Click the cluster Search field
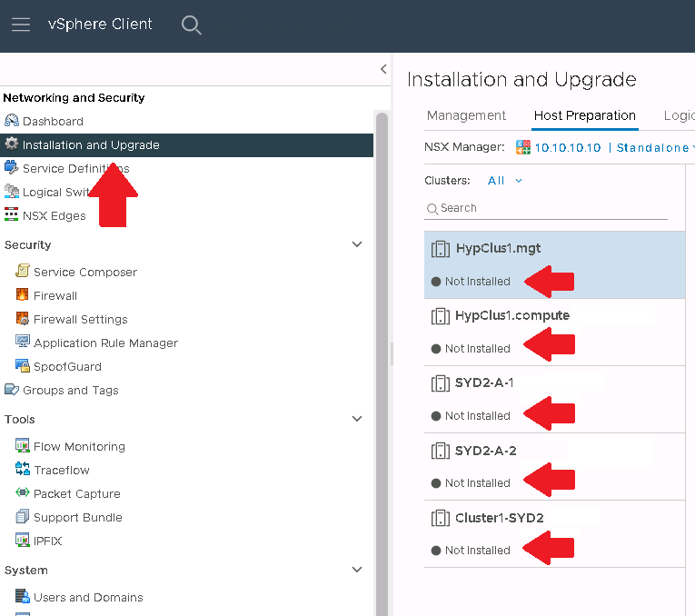The height and width of the screenshot is (616, 695). pyautogui.click(x=546, y=208)
